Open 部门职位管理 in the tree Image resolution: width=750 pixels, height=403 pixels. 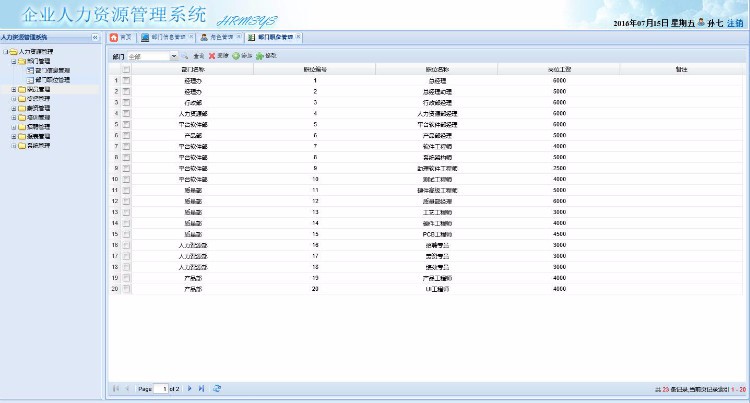[x=53, y=80]
